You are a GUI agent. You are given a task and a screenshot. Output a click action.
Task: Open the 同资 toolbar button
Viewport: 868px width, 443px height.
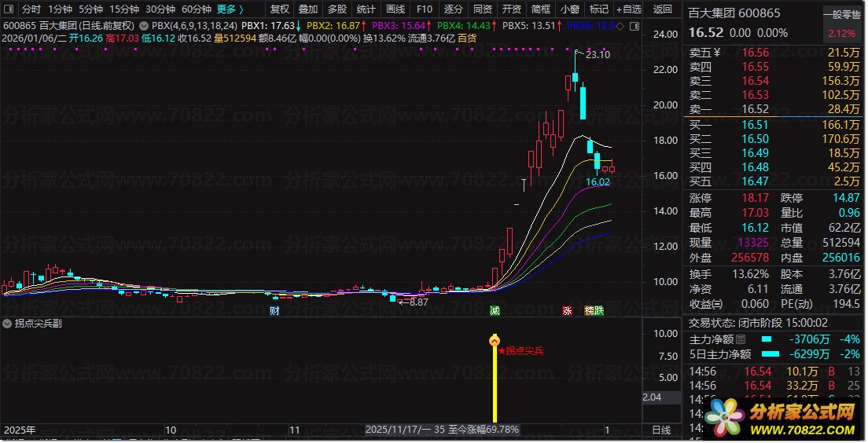482,9
